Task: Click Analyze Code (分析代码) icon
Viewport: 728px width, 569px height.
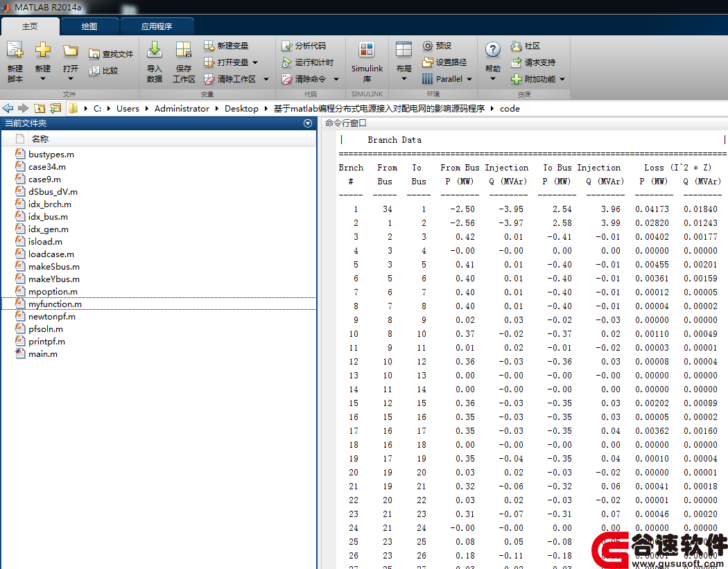Action: (x=287, y=46)
